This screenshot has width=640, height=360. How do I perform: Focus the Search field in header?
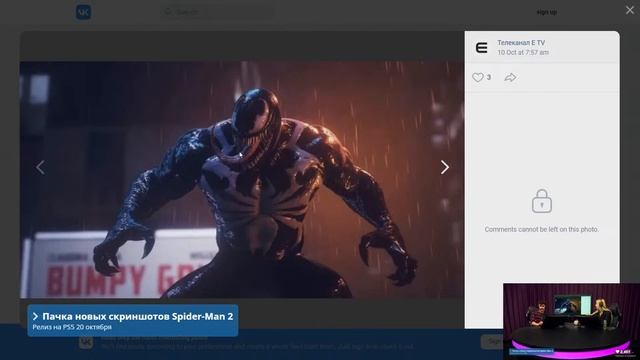pos(218,12)
